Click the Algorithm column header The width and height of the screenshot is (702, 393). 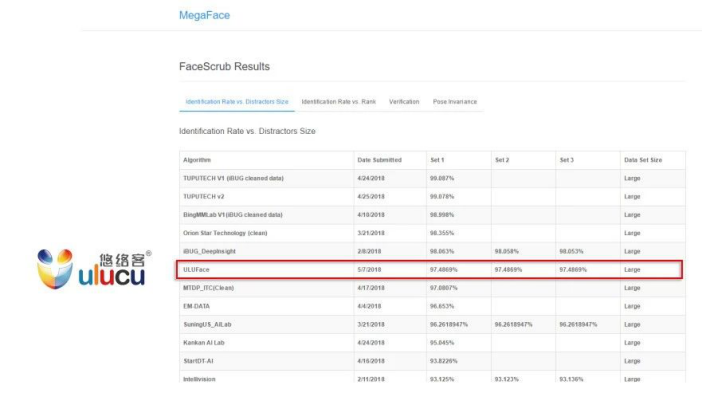197,160
